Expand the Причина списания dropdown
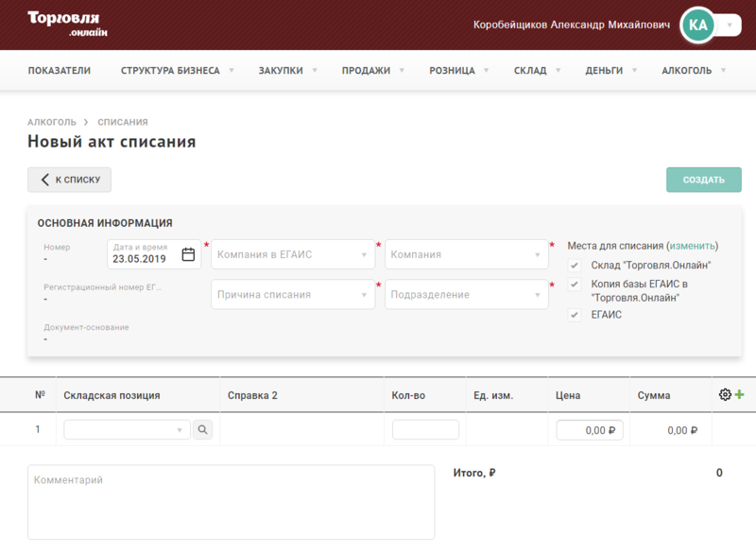 pyautogui.click(x=293, y=294)
